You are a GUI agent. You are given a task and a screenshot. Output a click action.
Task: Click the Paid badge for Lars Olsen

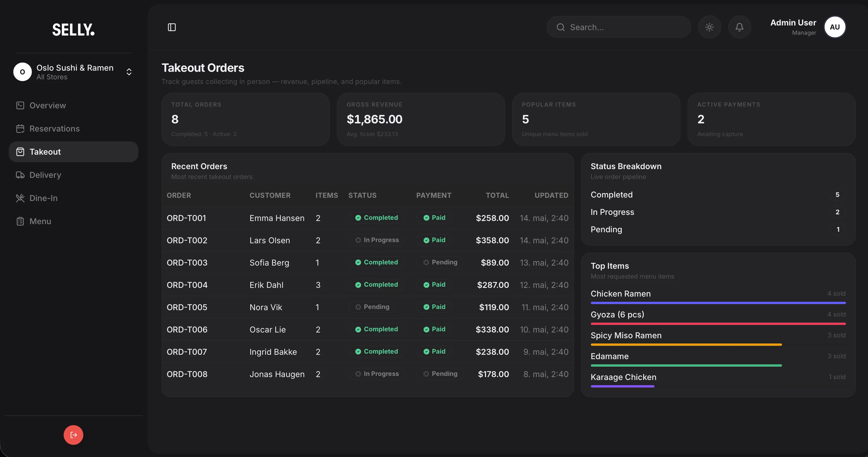pyautogui.click(x=434, y=240)
